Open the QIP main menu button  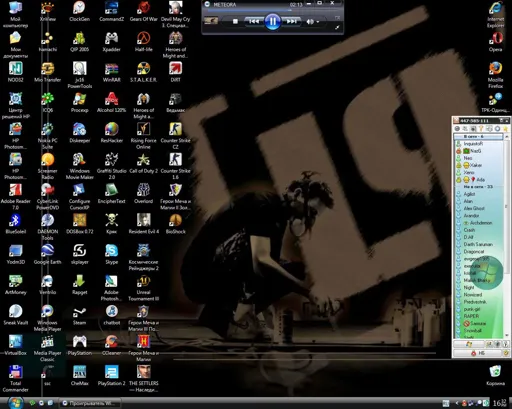pyautogui.click(x=469, y=344)
